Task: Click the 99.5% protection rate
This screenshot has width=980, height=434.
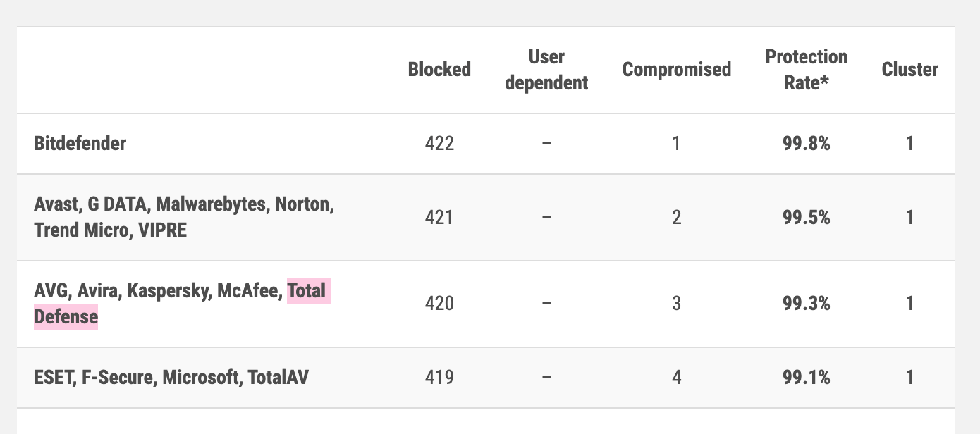Action: (807, 217)
